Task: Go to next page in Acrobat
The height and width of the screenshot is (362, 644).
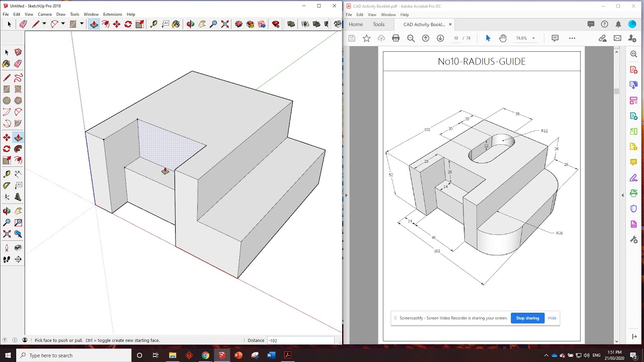Action: (x=440, y=38)
